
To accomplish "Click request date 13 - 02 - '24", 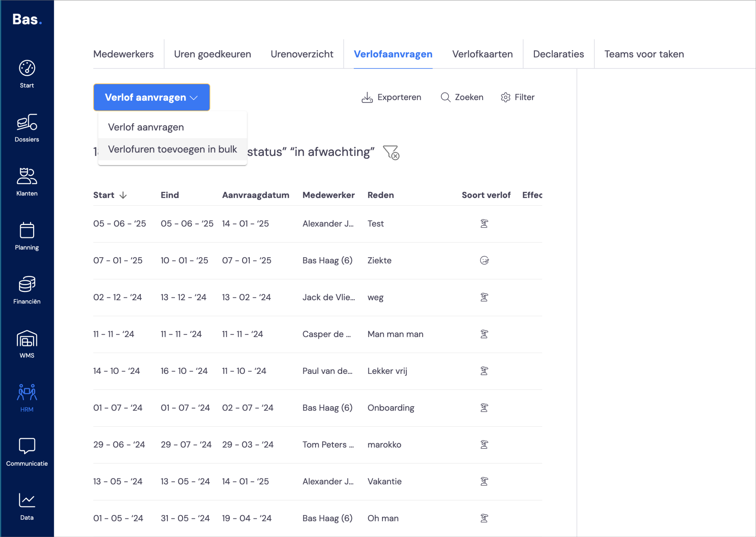I will coord(246,297).
